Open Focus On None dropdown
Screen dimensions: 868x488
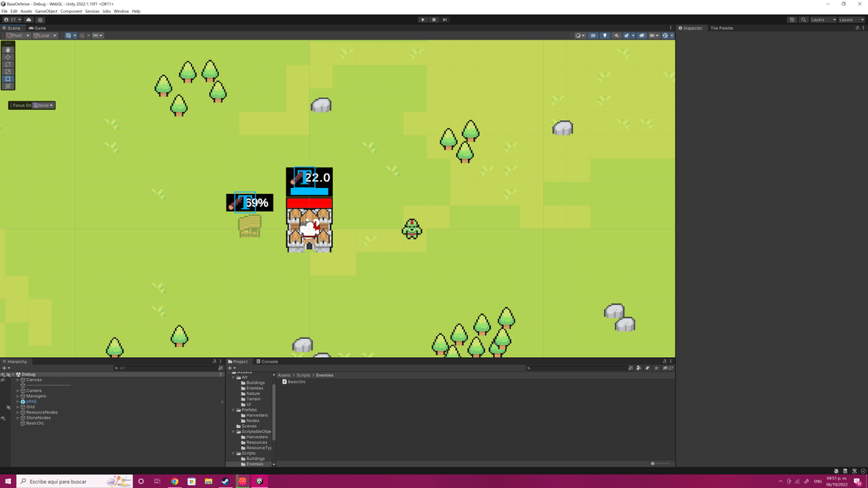44,106
